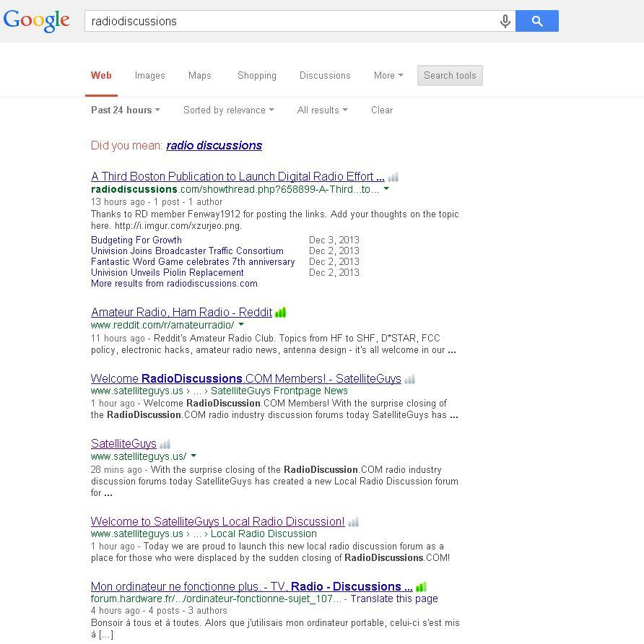
Task: Open the Sorted by relevance dropdown
Action: [228, 110]
